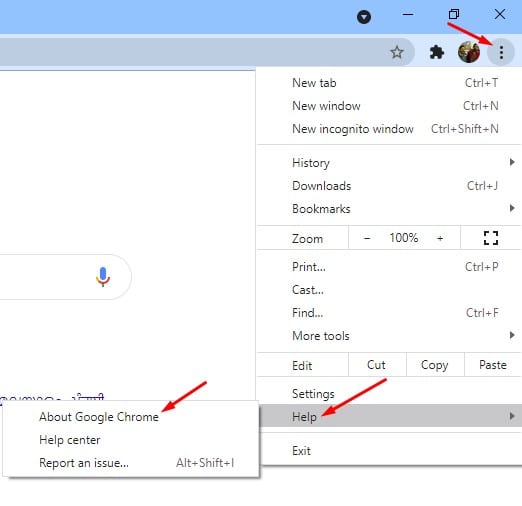The image size is (522, 506).
Task: Bookmark this page with the star icon
Action: pyautogui.click(x=397, y=52)
